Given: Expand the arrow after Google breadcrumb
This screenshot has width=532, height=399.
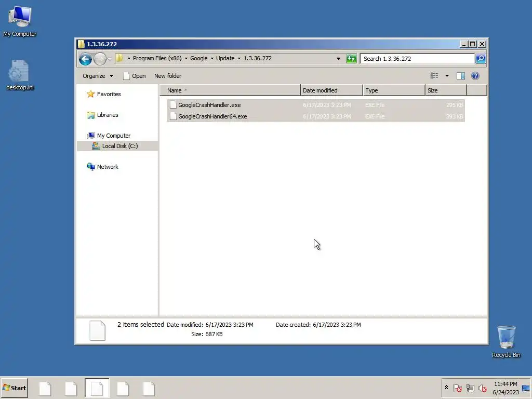Looking at the screenshot, I should (212, 58).
